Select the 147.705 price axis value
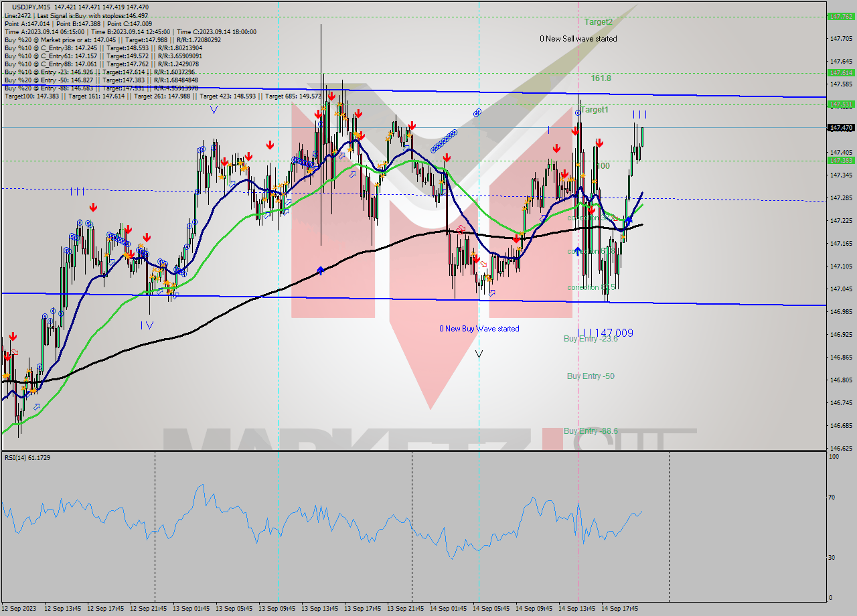 coord(841,39)
